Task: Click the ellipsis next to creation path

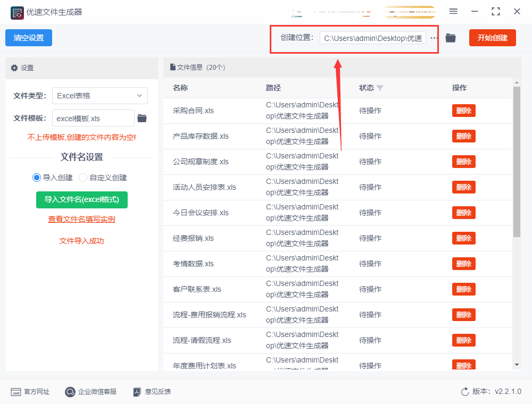Action: tap(434, 38)
